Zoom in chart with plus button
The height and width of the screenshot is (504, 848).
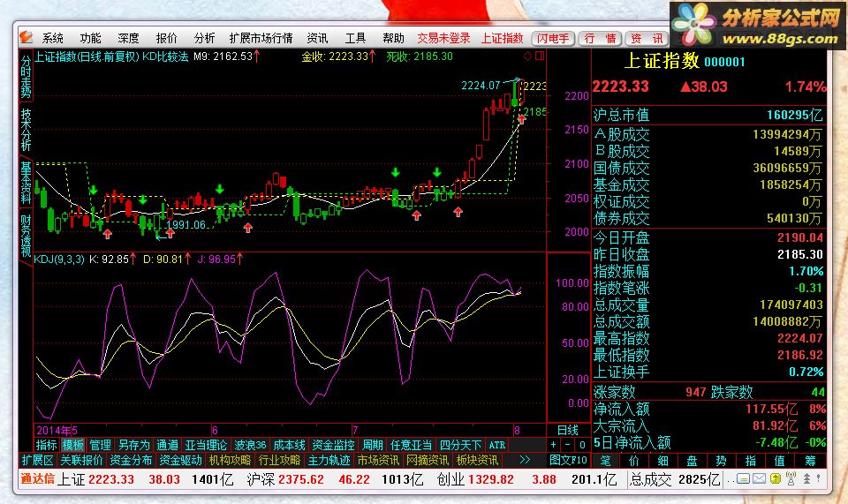(553, 445)
